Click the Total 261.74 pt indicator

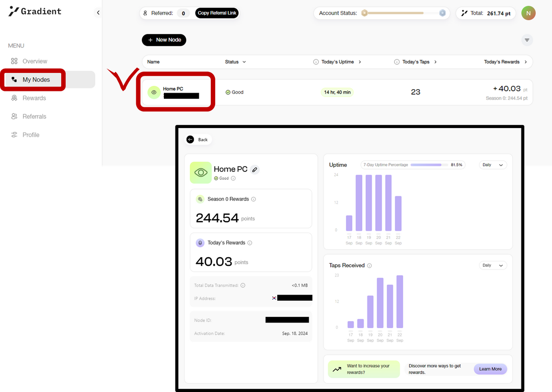click(486, 13)
